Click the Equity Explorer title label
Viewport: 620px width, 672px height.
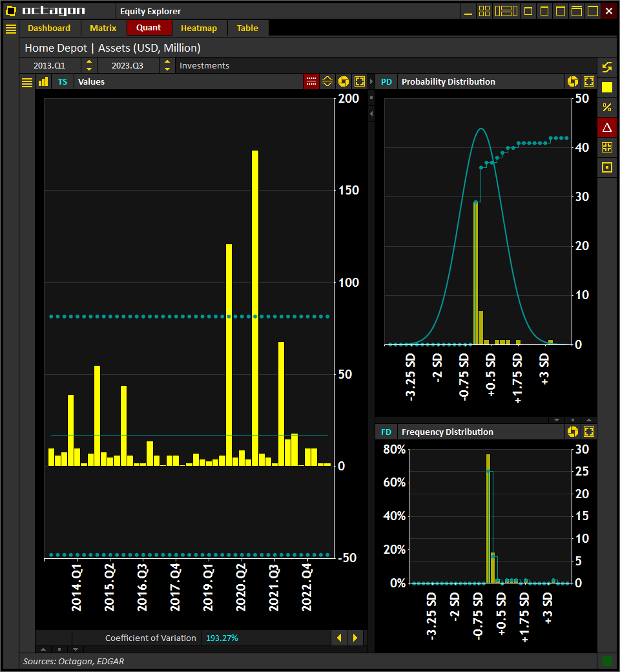pos(150,11)
